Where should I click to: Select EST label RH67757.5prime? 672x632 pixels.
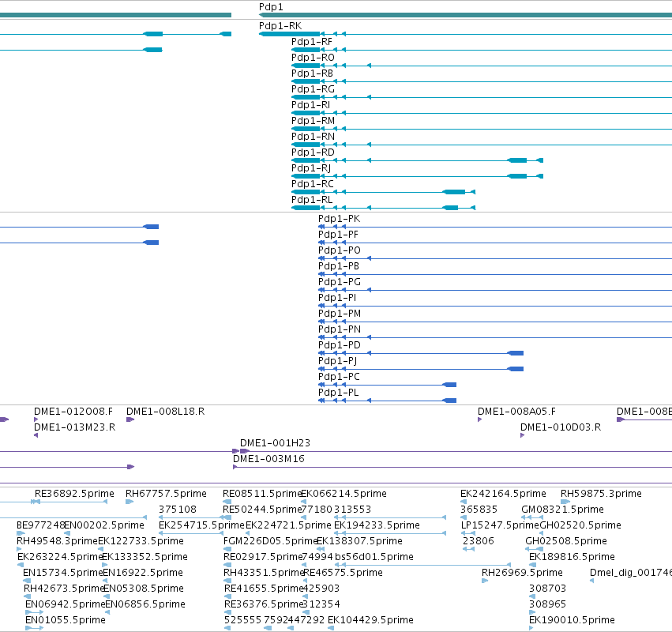click(166, 494)
